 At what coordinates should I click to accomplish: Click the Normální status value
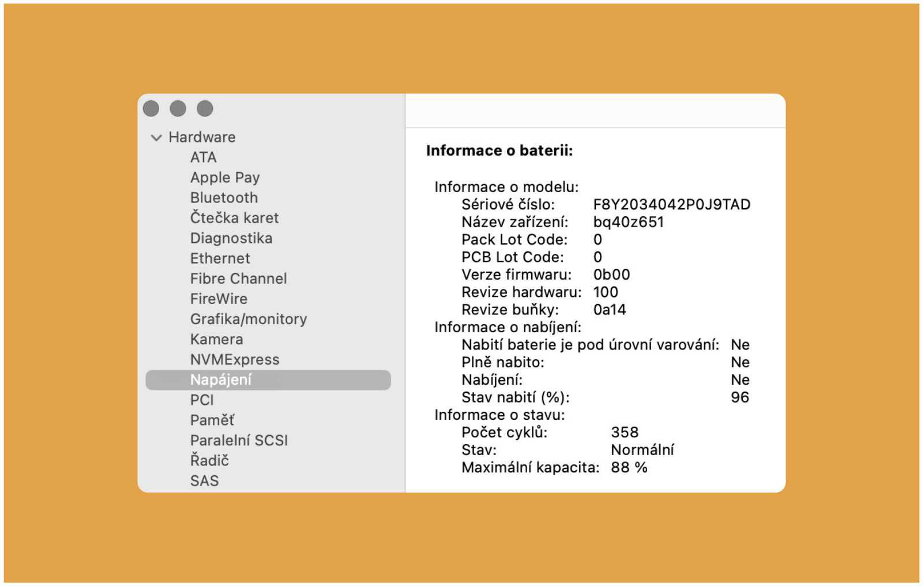click(643, 450)
